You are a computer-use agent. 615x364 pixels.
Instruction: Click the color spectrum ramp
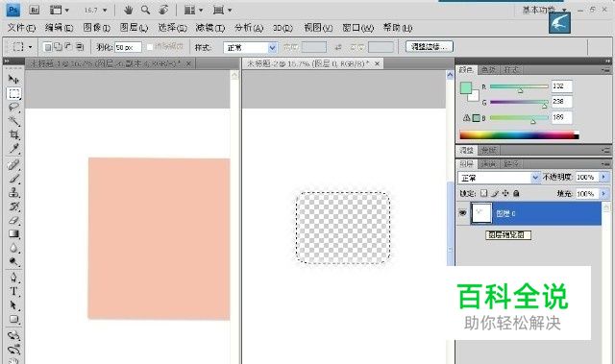point(519,135)
